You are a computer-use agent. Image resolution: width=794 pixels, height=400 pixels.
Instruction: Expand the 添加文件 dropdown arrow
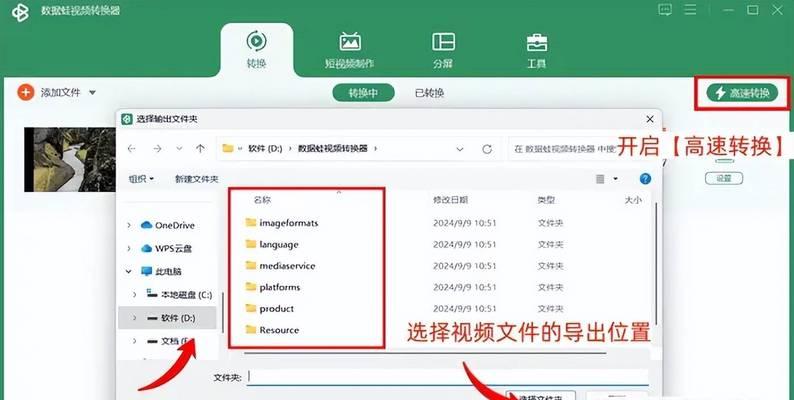point(92,93)
